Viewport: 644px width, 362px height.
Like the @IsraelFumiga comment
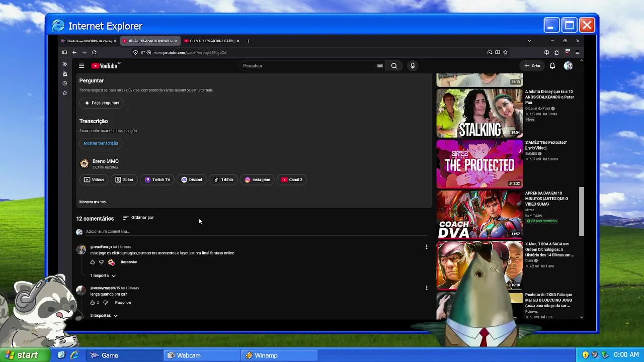click(93, 262)
